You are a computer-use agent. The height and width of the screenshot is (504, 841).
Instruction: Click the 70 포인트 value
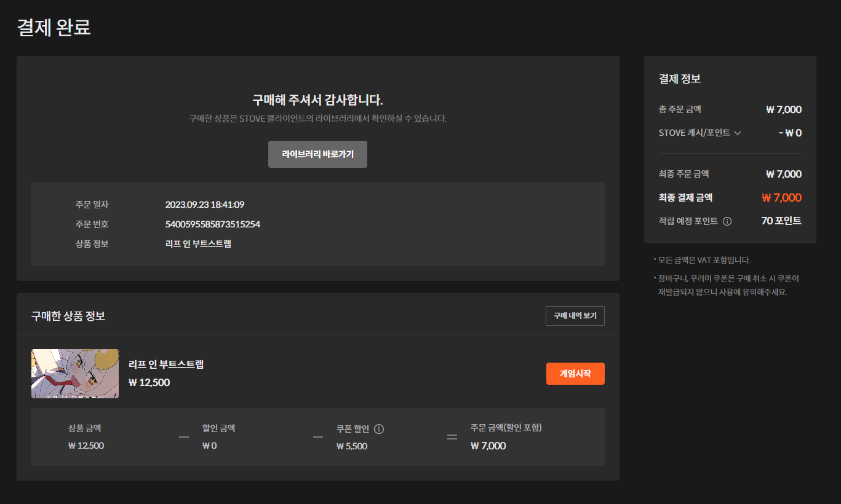coord(781,221)
